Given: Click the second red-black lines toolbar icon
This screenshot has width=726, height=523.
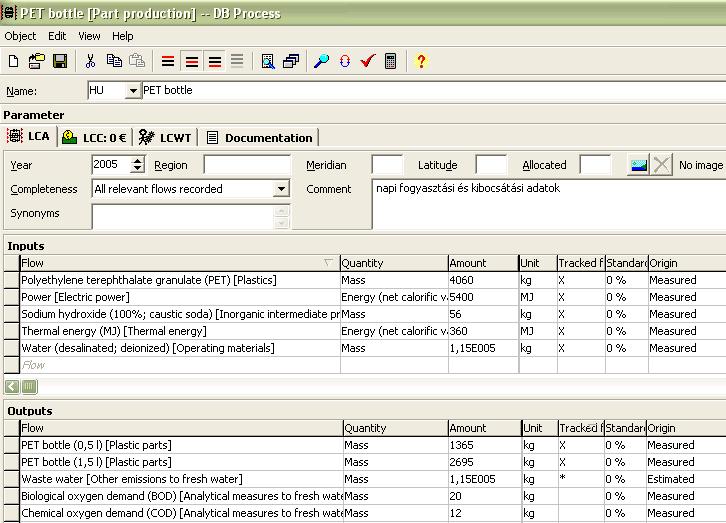Looking at the screenshot, I should pyautogui.click(x=192, y=61).
